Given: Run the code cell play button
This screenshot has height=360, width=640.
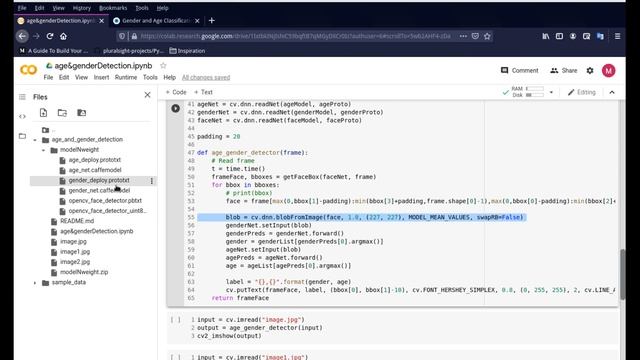Looking at the screenshot, I should click(176, 108).
